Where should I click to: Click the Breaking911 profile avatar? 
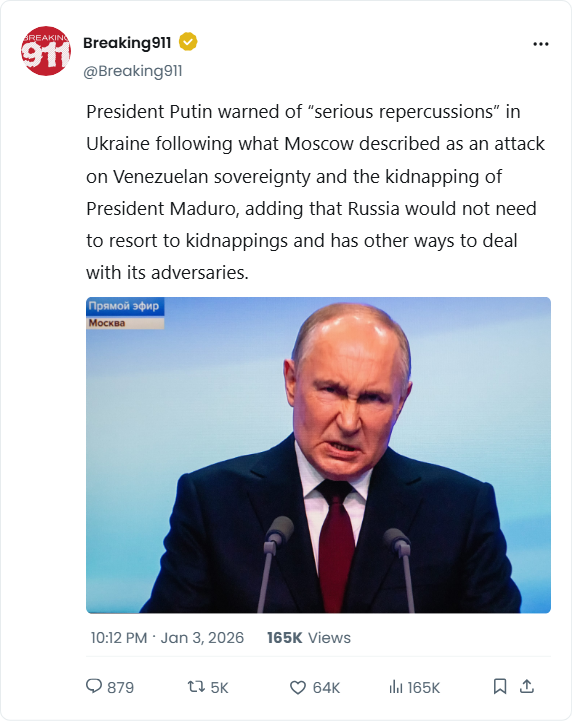click(x=46, y=51)
